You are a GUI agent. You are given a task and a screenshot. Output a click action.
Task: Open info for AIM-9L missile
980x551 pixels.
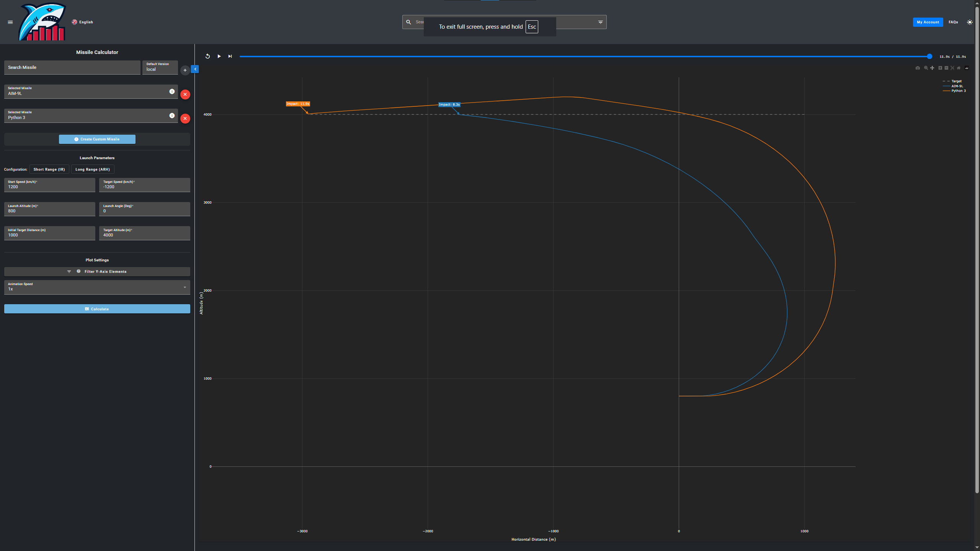(x=172, y=91)
